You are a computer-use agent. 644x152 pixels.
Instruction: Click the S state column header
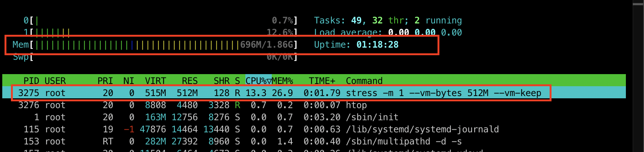click(237, 81)
